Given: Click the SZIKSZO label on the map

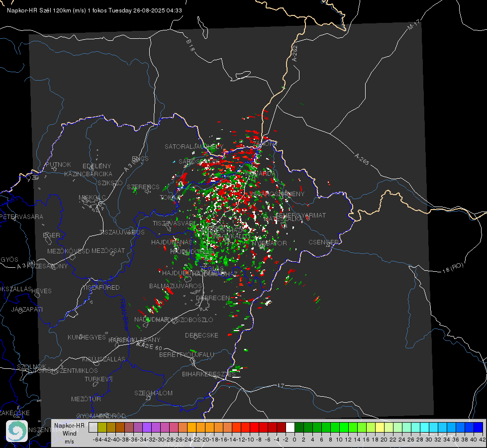Looking at the screenshot, I should tap(110, 183).
